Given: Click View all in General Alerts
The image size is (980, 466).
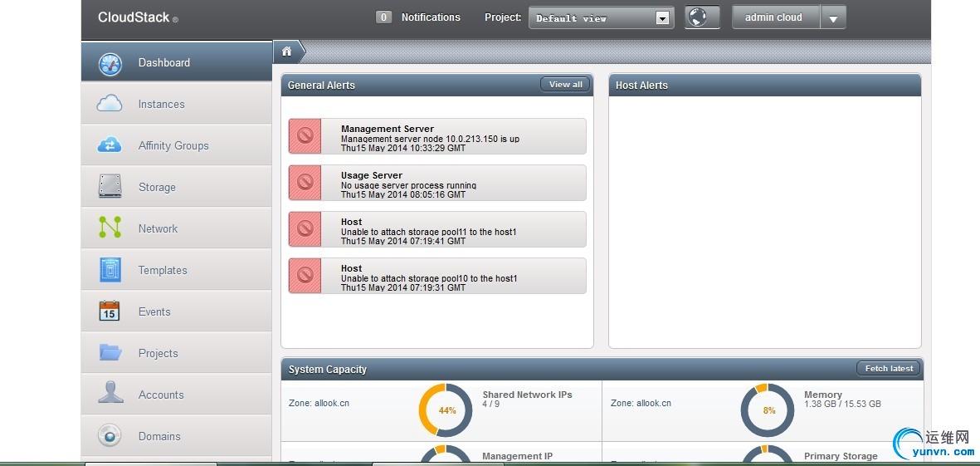Looking at the screenshot, I should (565, 85).
